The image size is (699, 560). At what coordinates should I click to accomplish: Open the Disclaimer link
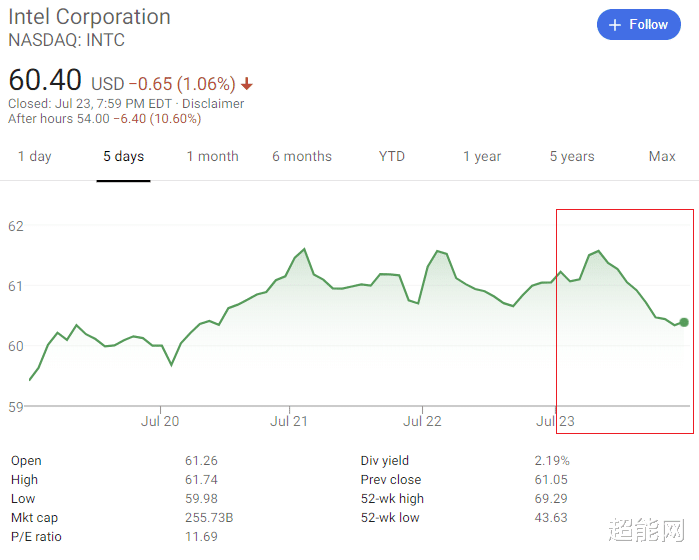click(214, 104)
